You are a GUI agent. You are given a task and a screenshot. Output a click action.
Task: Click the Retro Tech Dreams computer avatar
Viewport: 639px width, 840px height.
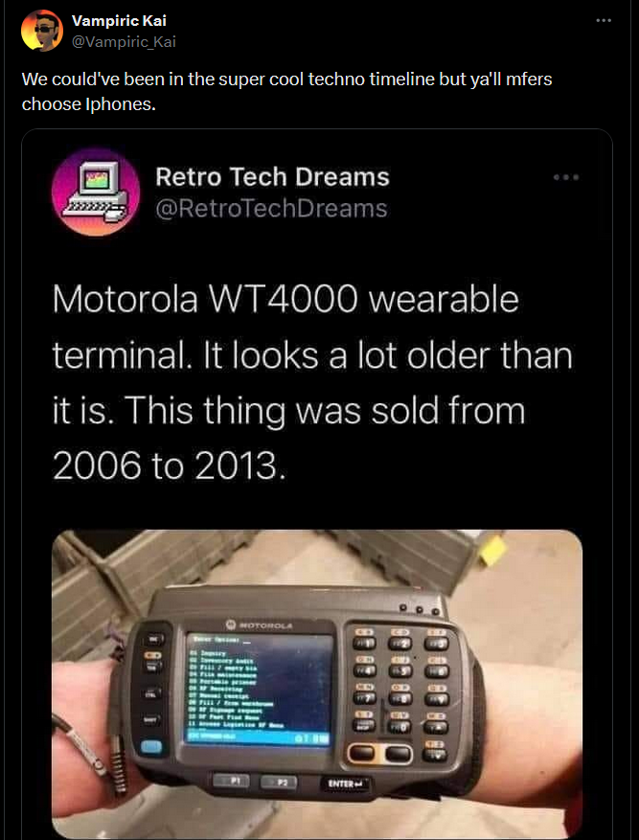[96, 192]
